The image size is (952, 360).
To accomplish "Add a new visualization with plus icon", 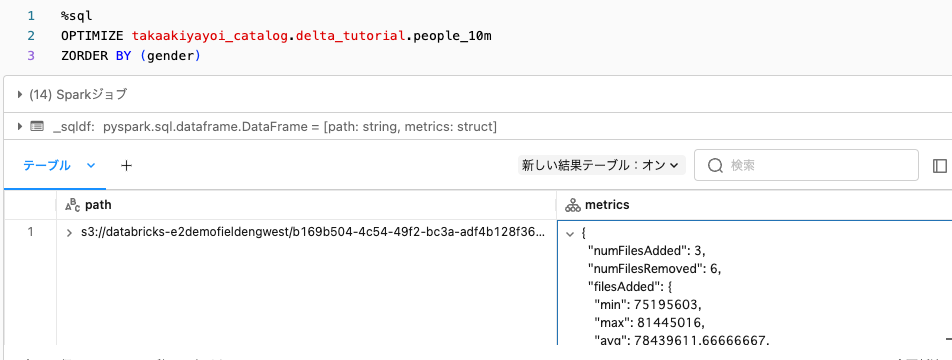I will coord(126,165).
